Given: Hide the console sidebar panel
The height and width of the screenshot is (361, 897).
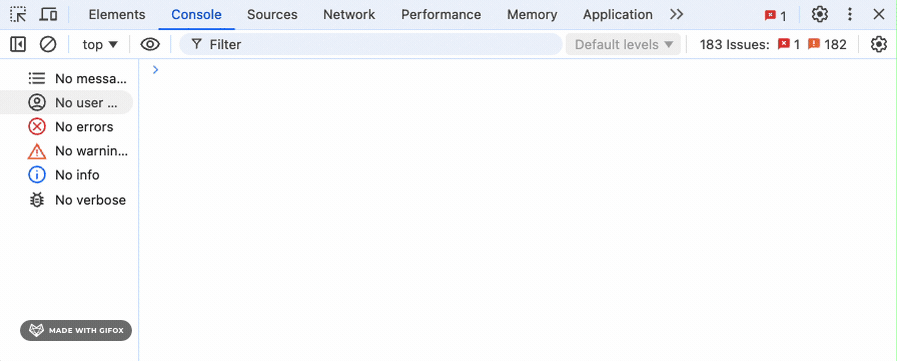Looking at the screenshot, I should (x=18, y=44).
